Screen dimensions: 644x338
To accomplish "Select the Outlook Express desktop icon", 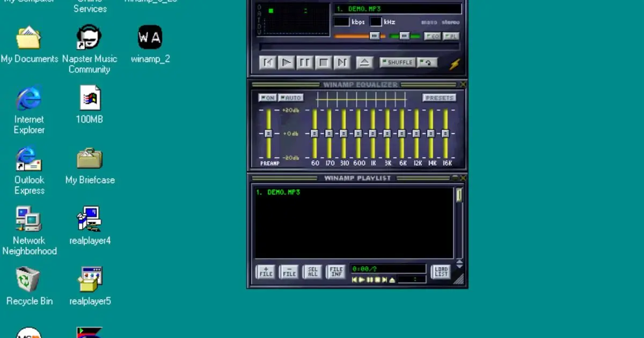I will (29, 171).
